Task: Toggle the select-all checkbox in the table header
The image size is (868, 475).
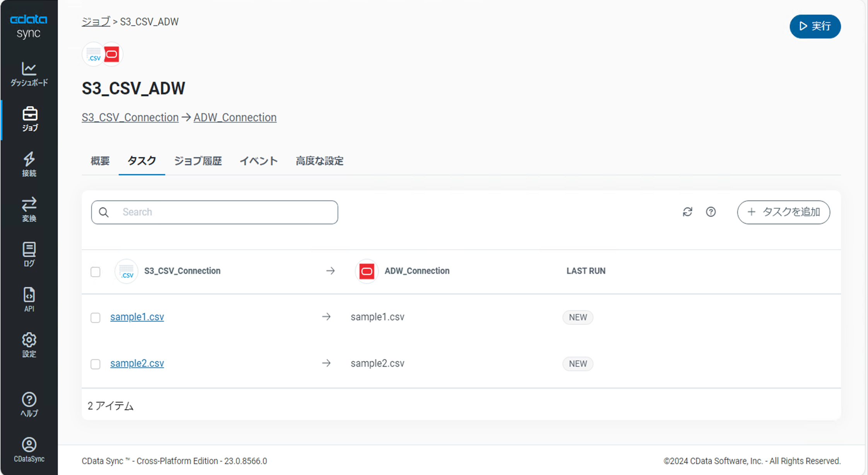Action: click(x=95, y=272)
